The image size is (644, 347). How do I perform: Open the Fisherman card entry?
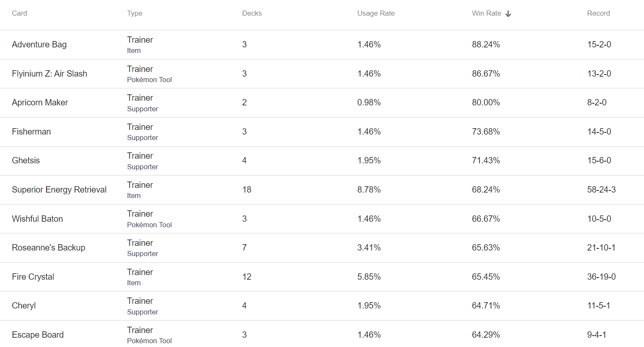coord(31,132)
